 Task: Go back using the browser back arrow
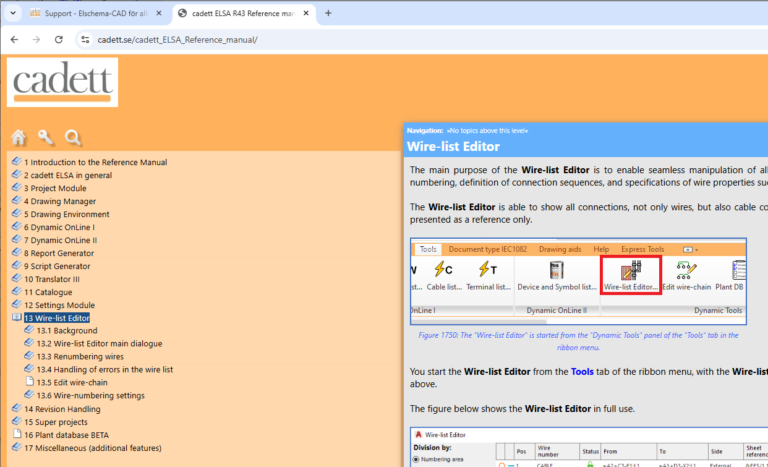point(14,40)
